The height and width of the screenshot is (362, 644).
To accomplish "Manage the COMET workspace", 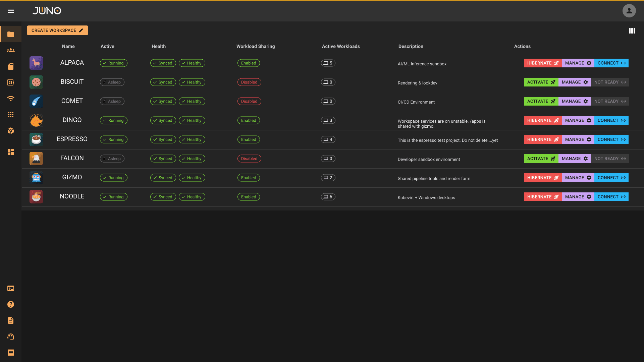I will [575, 101].
